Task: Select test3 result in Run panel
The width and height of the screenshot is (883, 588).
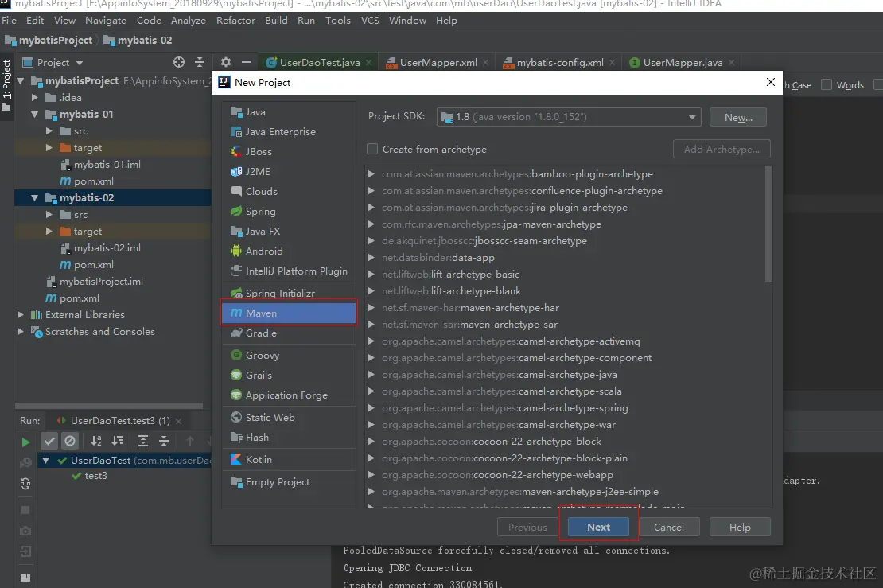Action: point(90,476)
